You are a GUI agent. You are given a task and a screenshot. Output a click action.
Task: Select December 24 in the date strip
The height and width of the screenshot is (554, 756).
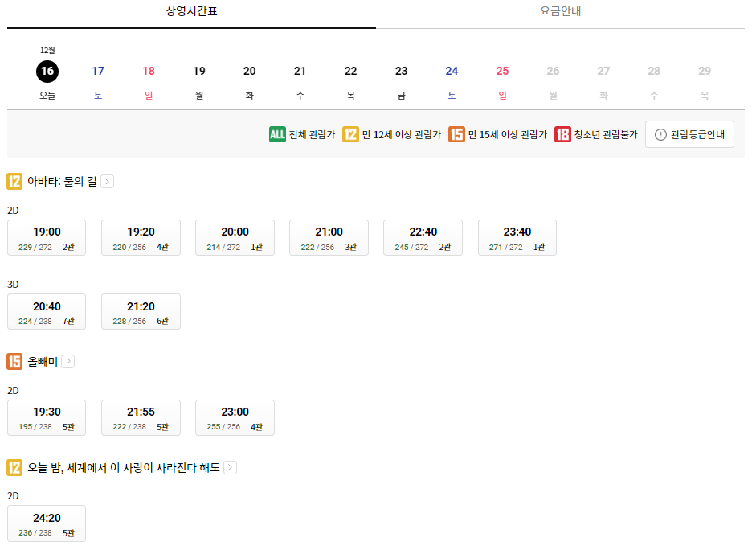point(452,72)
